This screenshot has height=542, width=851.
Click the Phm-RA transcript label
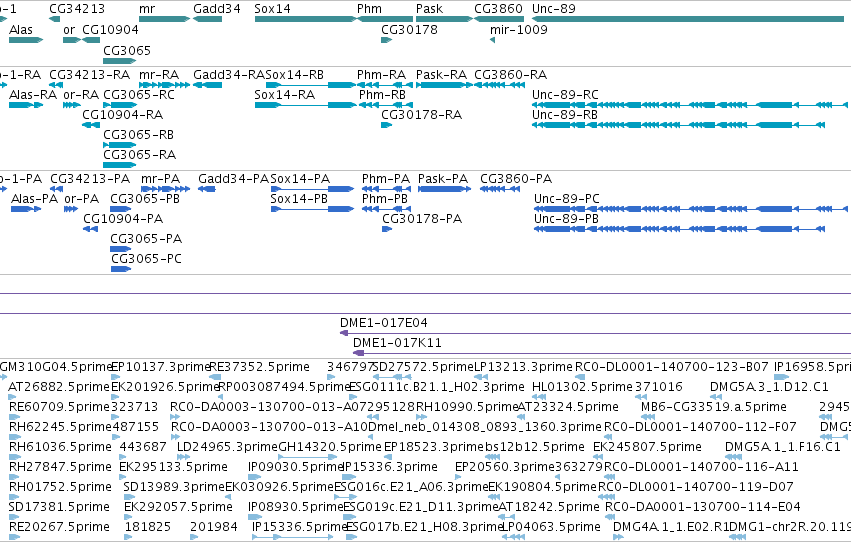pyautogui.click(x=381, y=74)
